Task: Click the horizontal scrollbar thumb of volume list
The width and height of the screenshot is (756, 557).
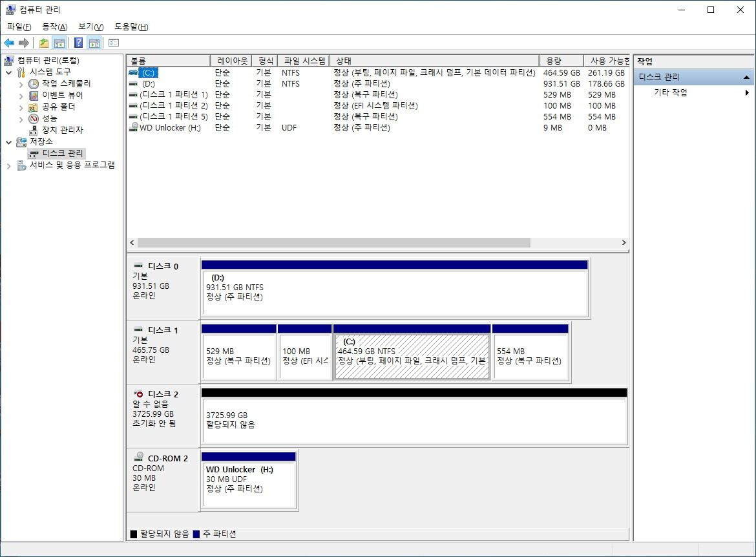Action: pyautogui.click(x=333, y=242)
